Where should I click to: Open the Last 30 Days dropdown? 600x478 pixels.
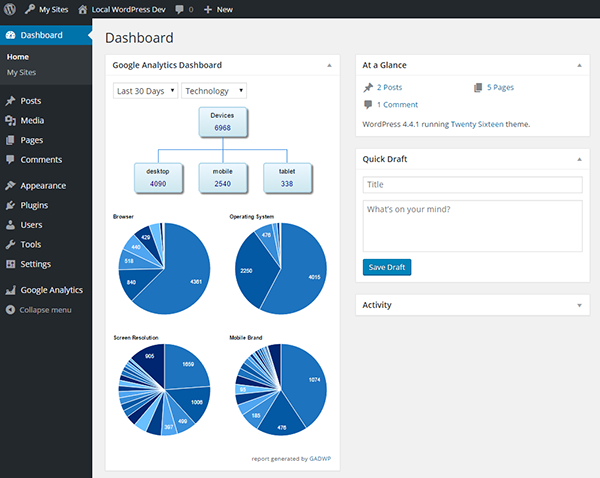pos(145,91)
